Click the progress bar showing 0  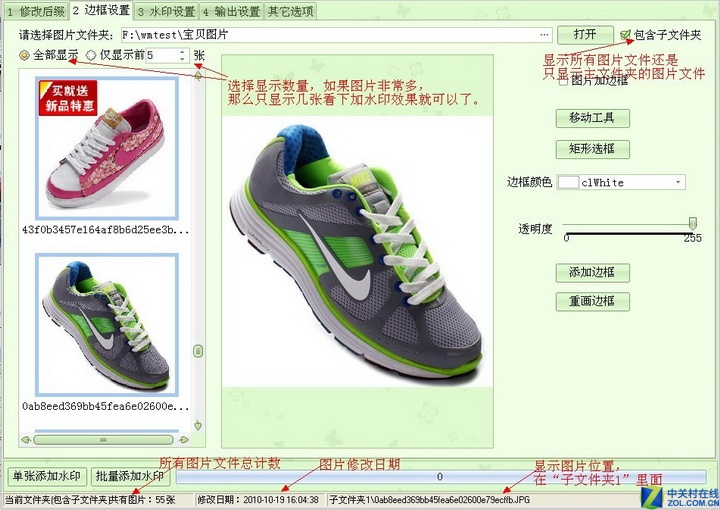pyautogui.click(x=440, y=477)
